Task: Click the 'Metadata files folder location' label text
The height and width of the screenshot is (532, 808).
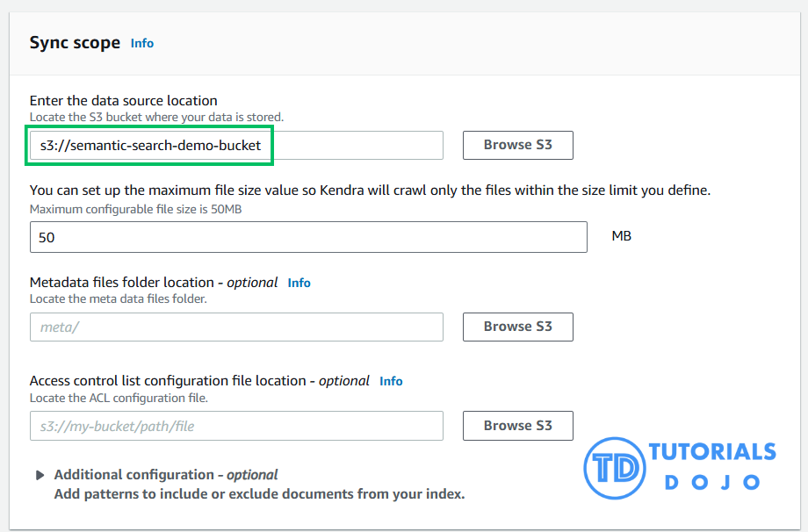Action: 121,283
